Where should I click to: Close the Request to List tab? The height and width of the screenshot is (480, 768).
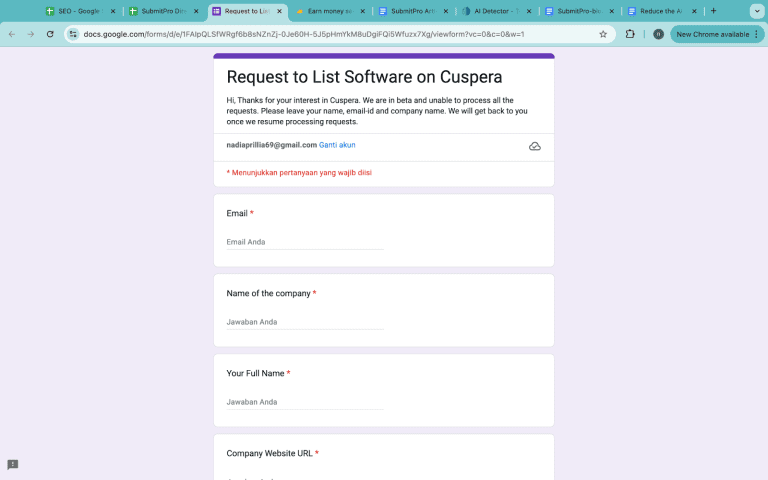tap(279, 11)
